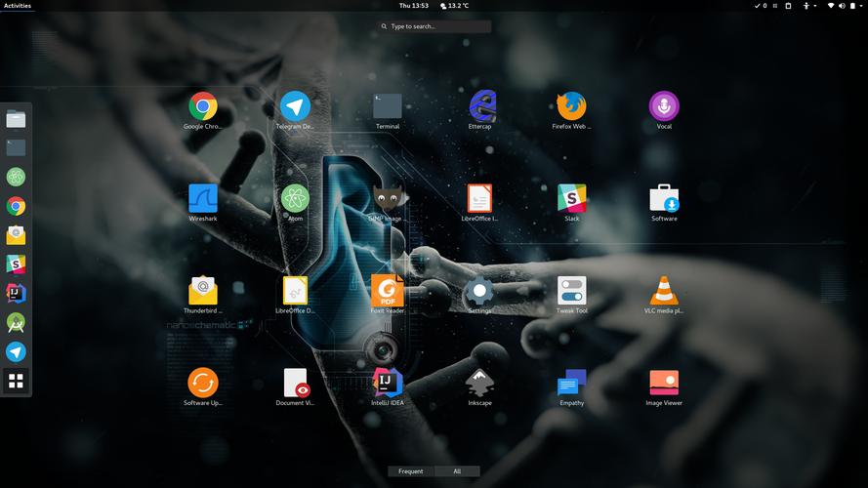The width and height of the screenshot is (868, 488).
Task: Toggle the Show Applications grid button
Action: [x=16, y=381]
